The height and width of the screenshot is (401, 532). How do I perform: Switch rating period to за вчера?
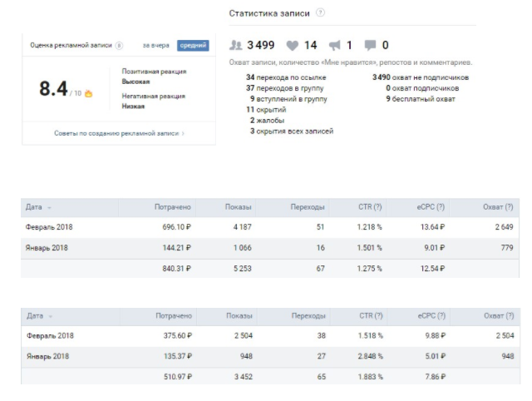(155, 46)
